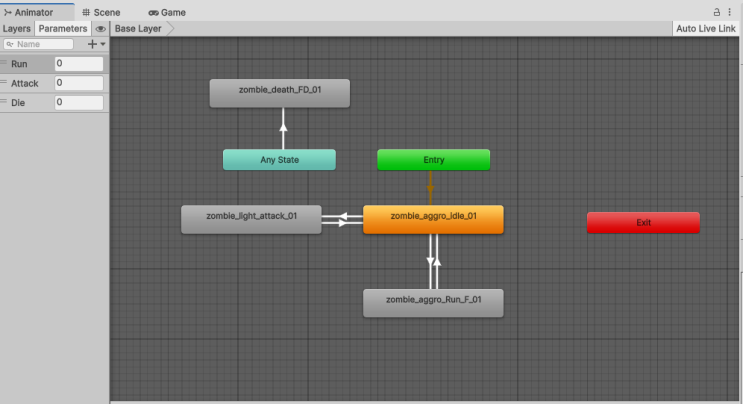The image size is (743, 404).
Task: Click the plus icon to add a parameter
Action: [92, 44]
